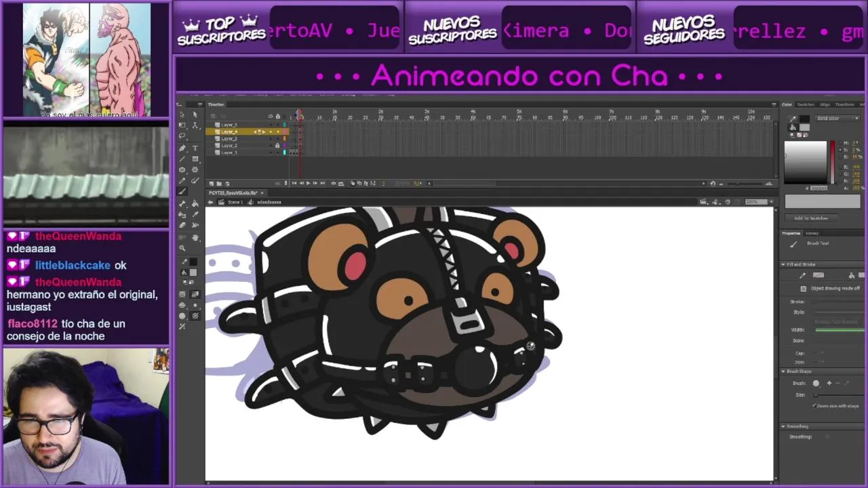Image resolution: width=868 pixels, height=488 pixels.
Task: Open the stage zoom percentage dropdown
Action: pyautogui.click(x=772, y=201)
